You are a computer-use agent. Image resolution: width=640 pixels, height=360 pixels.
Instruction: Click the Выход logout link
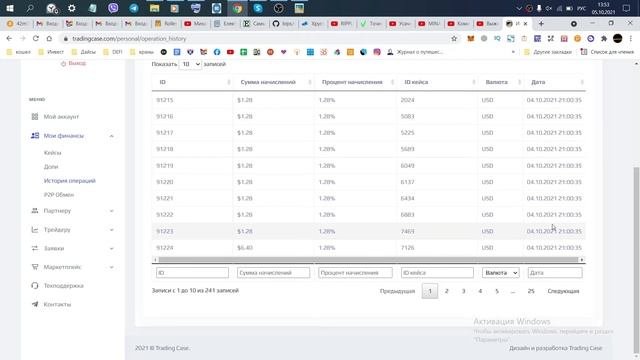[x=73, y=63]
